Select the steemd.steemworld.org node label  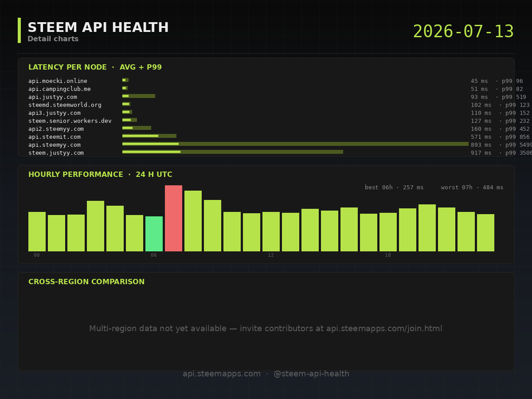click(x=65, y=105)
